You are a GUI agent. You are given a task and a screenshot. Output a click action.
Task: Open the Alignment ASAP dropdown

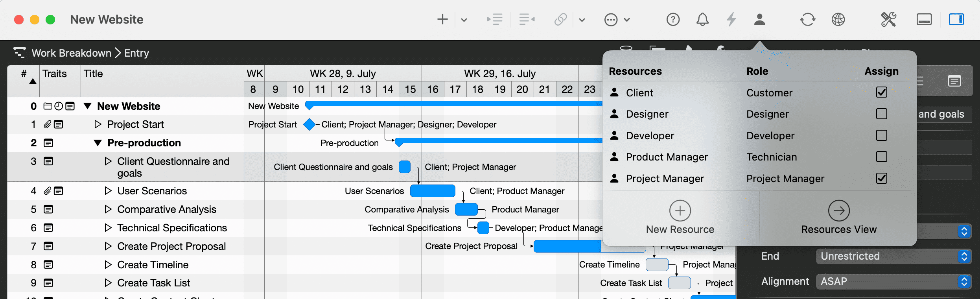click(892, 282)
